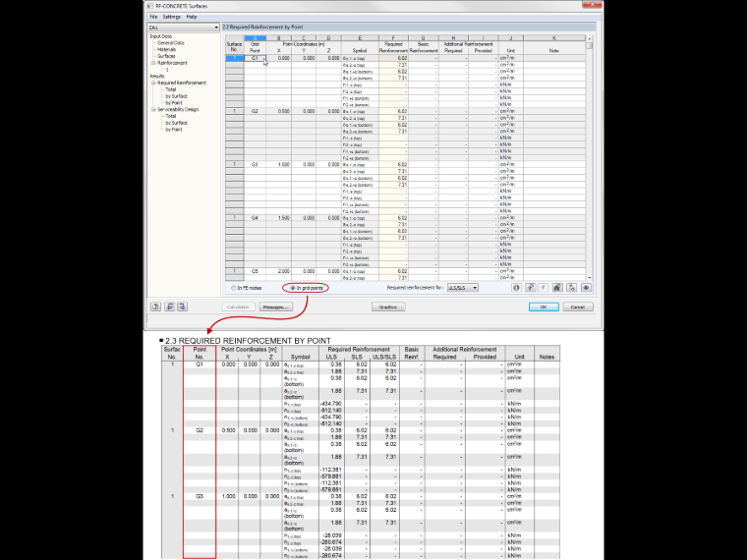Collapse the Reinforcement tree node
747x560 pixels.
coord(153,63)
